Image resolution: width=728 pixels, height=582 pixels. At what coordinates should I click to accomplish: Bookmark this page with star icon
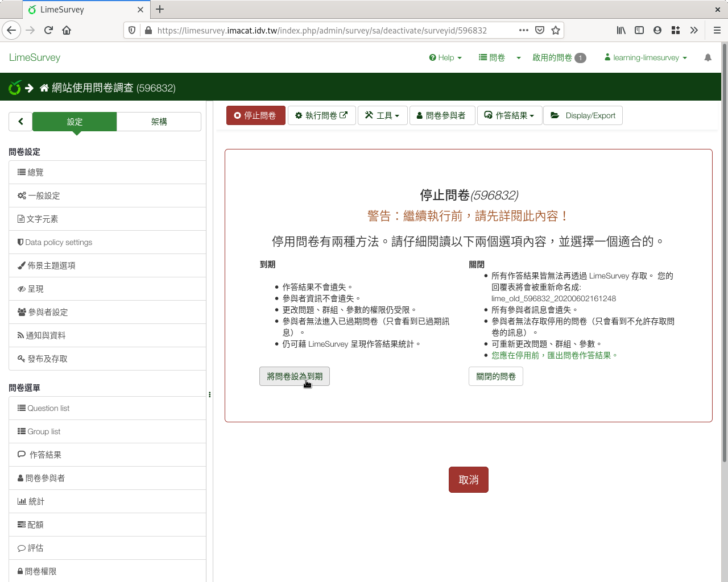[556, 30]
